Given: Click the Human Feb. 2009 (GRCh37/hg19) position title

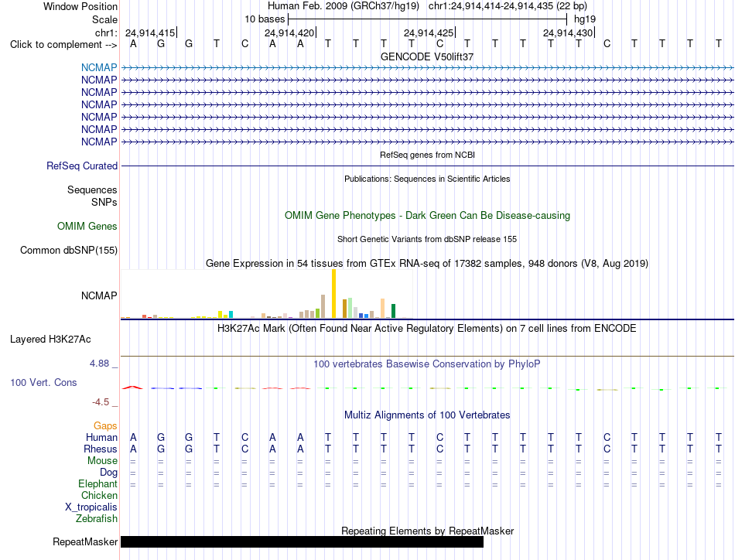Looking at the screenshot, I should [x=343, y=6].
